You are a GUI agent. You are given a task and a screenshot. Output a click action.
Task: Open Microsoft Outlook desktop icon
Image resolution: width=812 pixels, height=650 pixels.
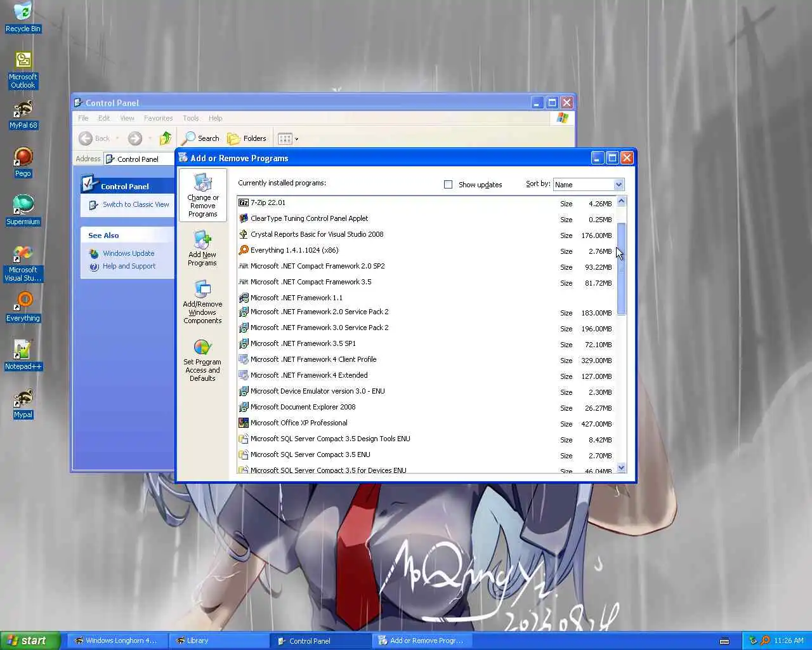click(23, 70)
